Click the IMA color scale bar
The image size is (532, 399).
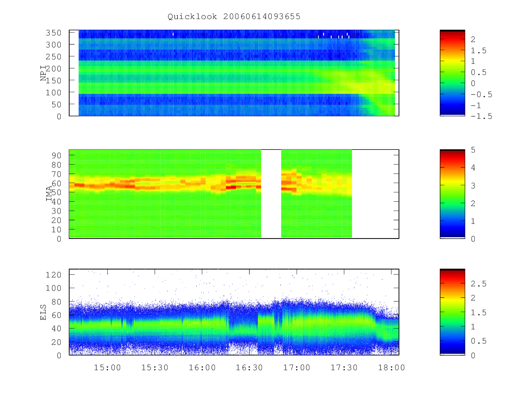452,194
